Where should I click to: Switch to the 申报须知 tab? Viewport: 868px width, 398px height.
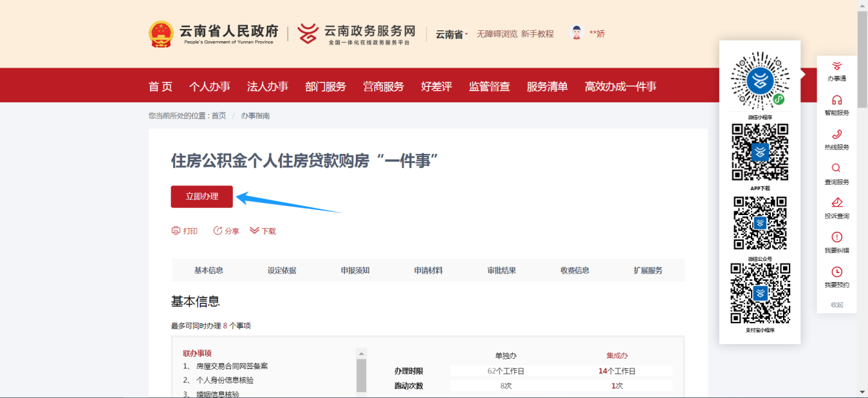tap(355, 270)
